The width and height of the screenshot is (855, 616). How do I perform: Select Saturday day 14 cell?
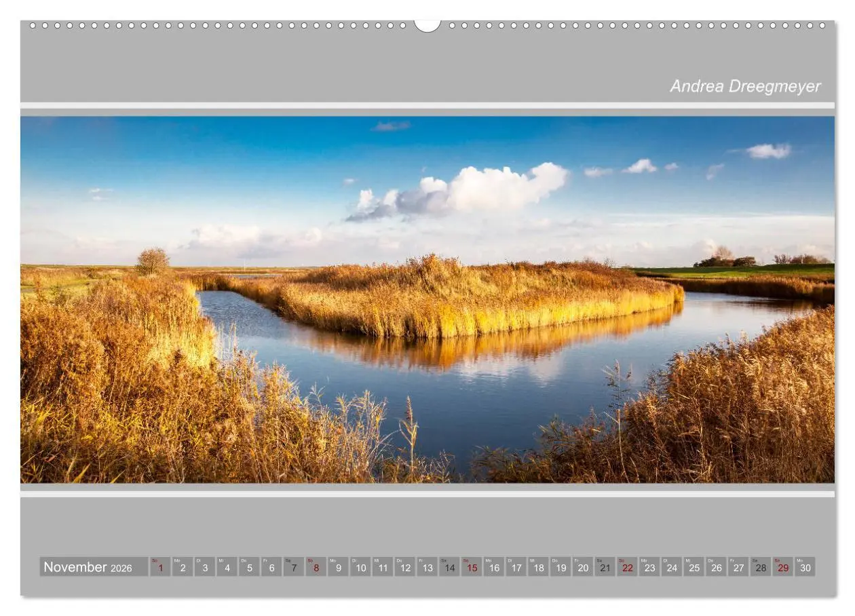[449, 566]
